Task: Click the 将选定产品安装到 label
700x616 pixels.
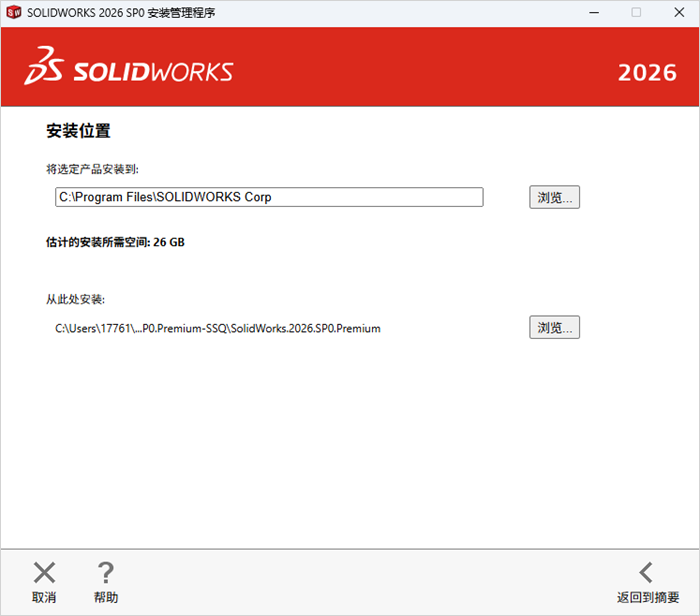Action: [x=92, y=169]
